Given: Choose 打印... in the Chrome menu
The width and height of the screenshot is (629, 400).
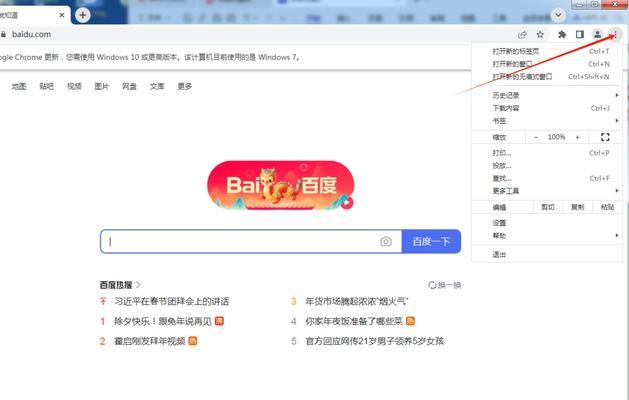Looking at the screenshot, I should click(x=547, y=153).
